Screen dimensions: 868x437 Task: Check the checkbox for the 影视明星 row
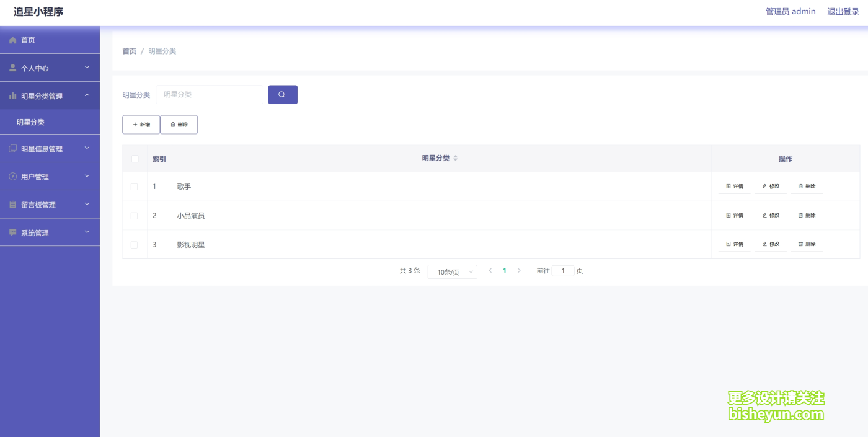[135, 245]
